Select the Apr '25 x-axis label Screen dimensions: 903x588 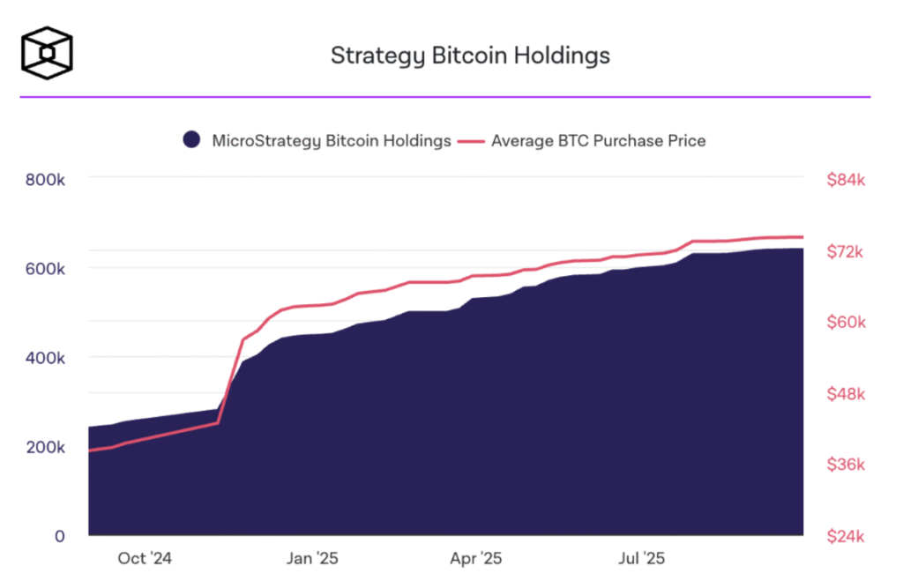pos(475,558)
